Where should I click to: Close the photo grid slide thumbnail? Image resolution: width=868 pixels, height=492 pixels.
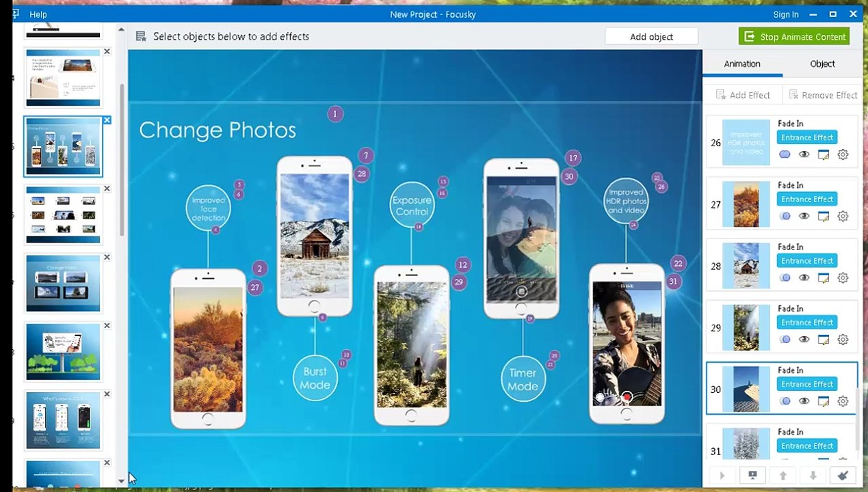click(107, 189)
